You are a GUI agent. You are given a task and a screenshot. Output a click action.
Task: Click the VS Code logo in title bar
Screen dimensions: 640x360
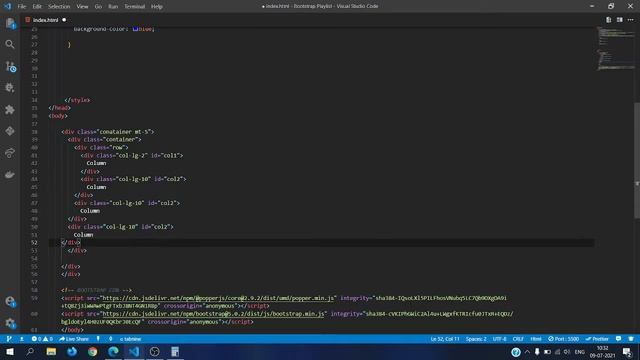tap(8, 6)
